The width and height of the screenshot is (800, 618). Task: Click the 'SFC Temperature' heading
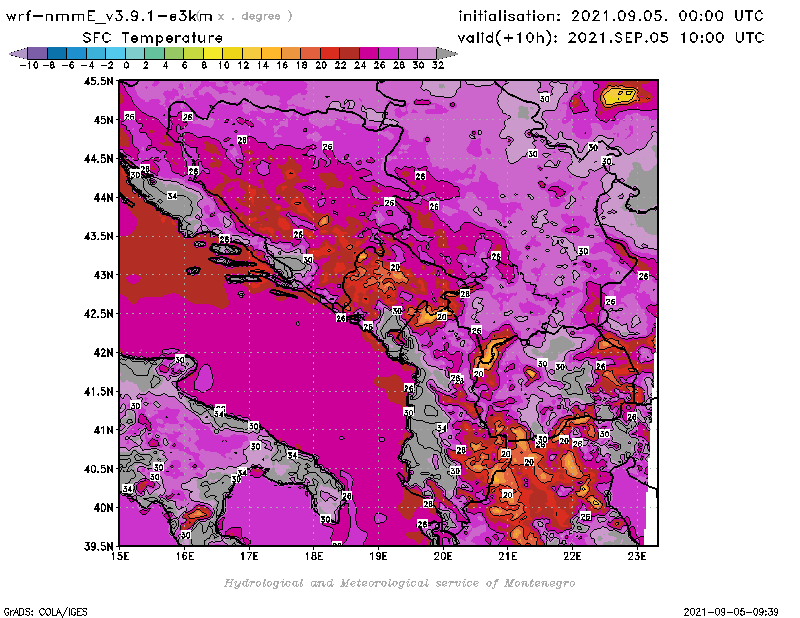pos(153,38)
